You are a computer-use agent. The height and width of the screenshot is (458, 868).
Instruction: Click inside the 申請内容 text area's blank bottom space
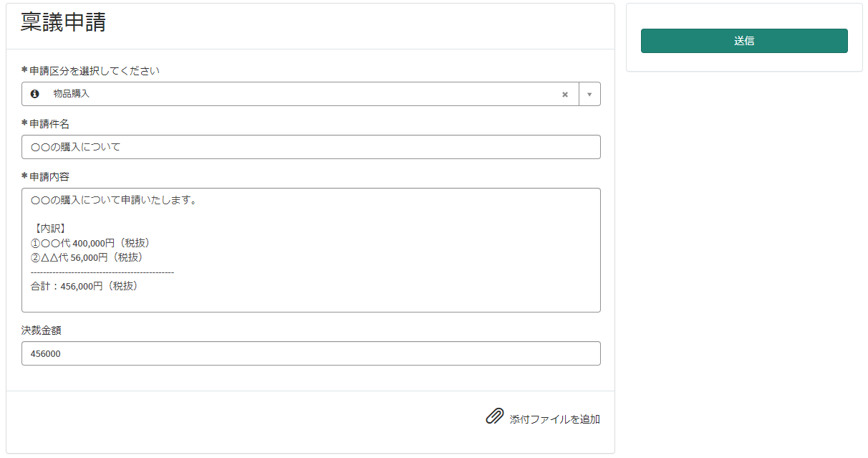[311, 301]
